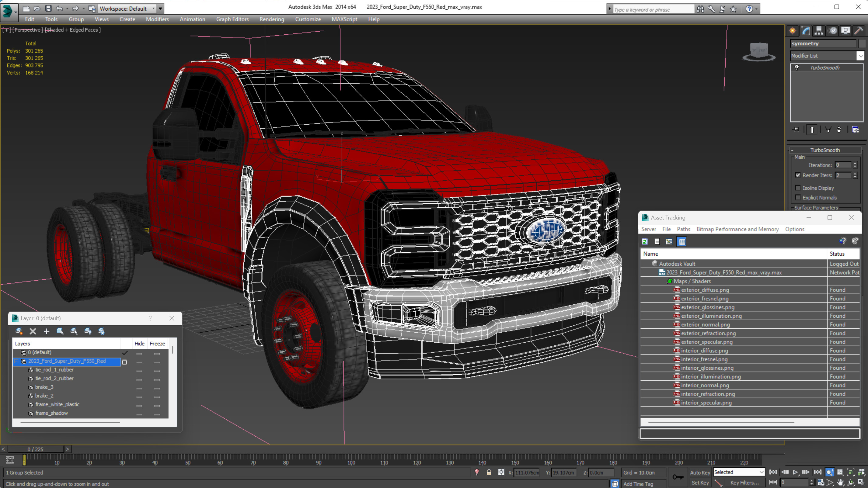Open the Modifier List dropdown

(x=861, y=56)
